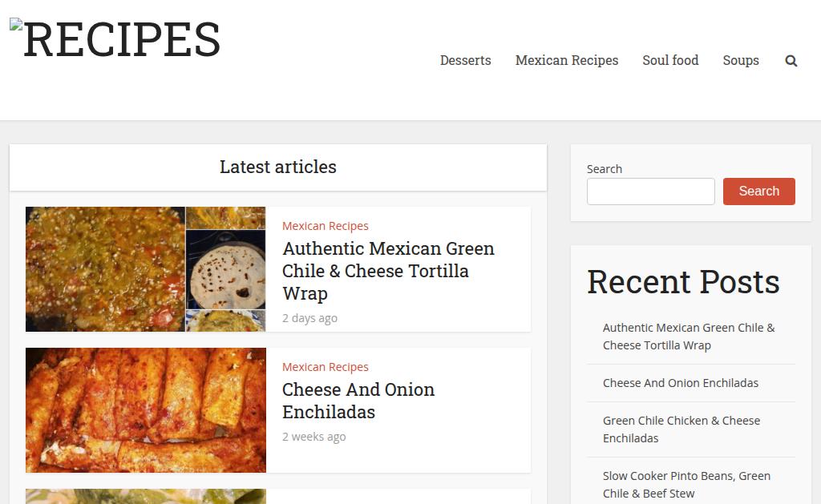The height and width of the screenshot is (504, 821).
Task: Click the Latest articles heading
Action: coord(278,167)
